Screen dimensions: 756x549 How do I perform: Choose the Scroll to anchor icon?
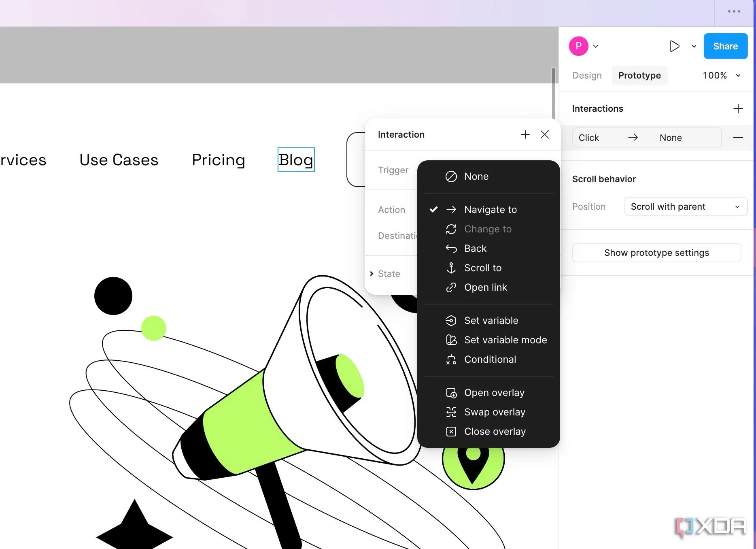click(x=451, y=268)
